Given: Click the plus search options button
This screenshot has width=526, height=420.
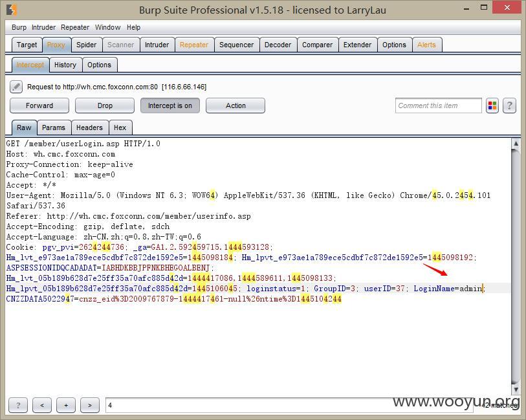Looking at the screenshot, I should [66, 405].
